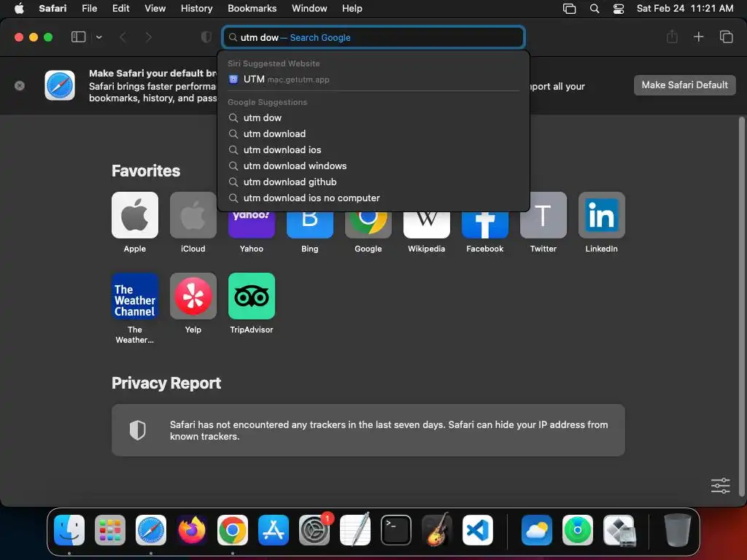
Task: Select the 'utm download' suggestion
Action: pyautogui.click(x=373, y=134)
